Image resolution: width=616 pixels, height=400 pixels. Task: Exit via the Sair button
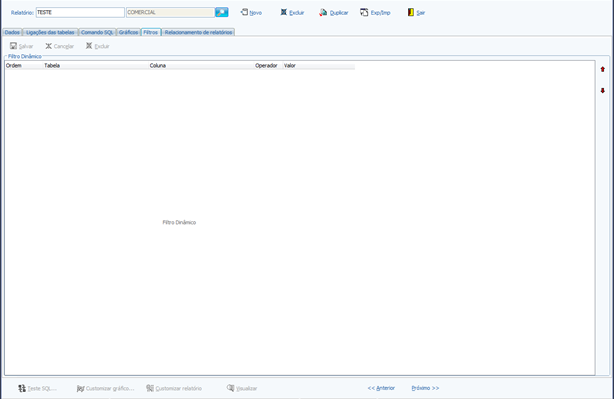(416, 13)
